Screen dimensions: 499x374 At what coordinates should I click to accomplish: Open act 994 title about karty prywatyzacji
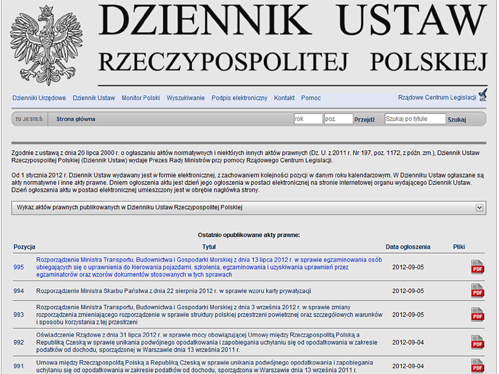click(173, 291)
